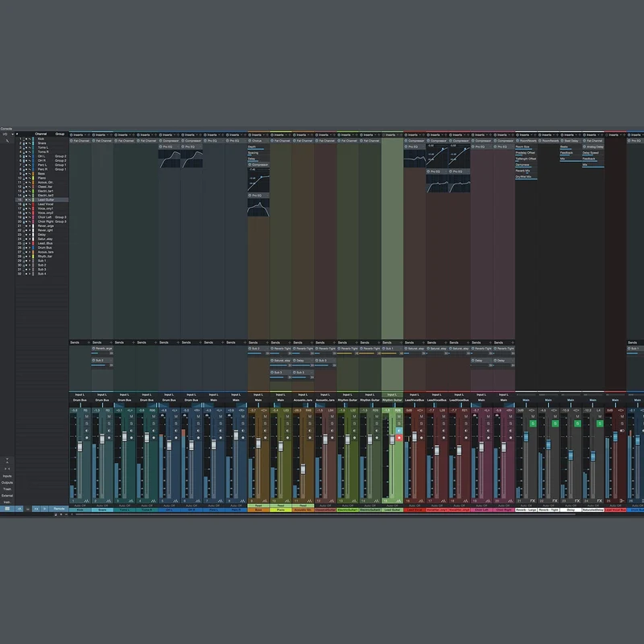Solo the Lead Vocal channel
The image size is (644, 644).
click(x=421, y=423)
